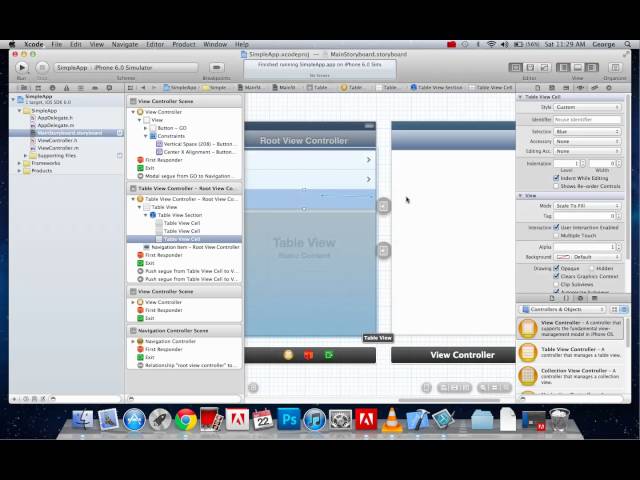Select Navigation Item – Root View Controller row

[x=196, y=247]
